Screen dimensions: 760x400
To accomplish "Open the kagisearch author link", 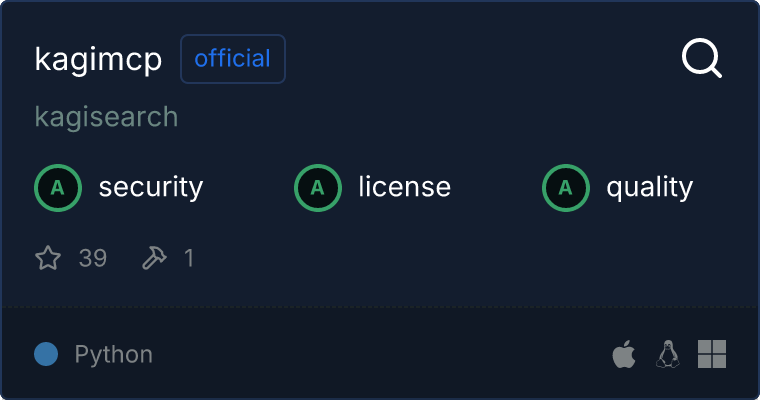I will pos(106,117).
